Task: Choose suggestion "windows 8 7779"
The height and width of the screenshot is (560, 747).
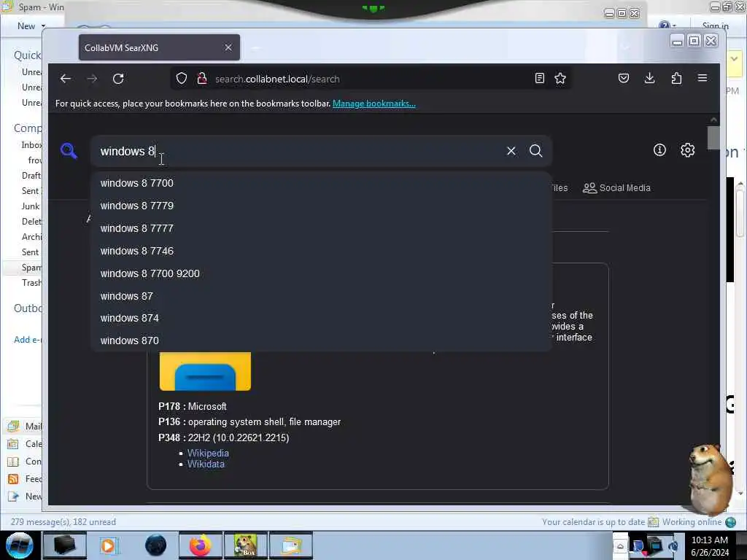Action: (321, 206)
